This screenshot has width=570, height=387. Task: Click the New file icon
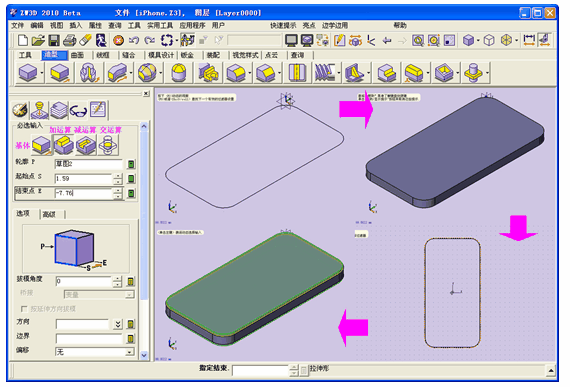tap(23, 40)
